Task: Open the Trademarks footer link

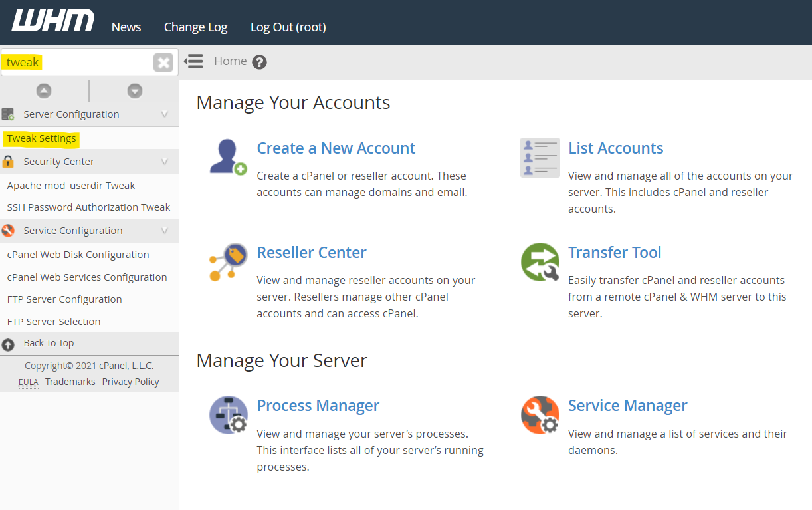Action: coord(70,382)
